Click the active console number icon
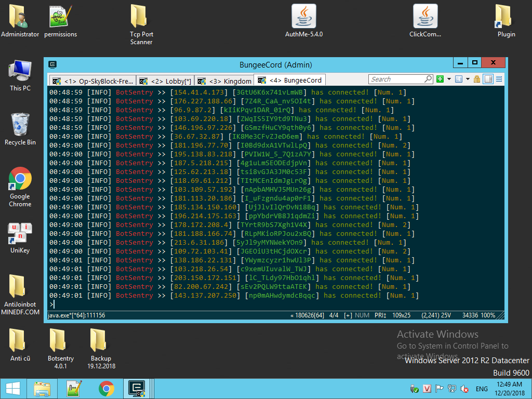Screen dimensions: 532x399 pos(459,79)
